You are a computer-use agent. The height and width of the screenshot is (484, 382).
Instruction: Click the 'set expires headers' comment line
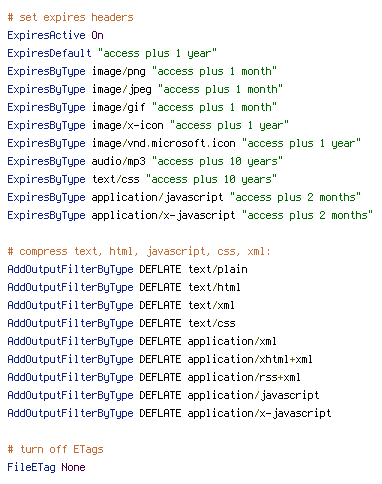[x=70, y=17]
